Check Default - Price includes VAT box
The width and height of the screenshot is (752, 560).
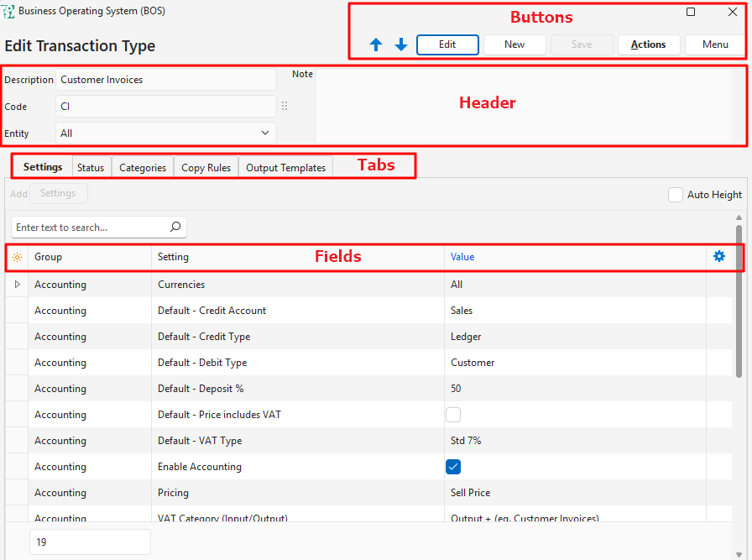coord(453,415)
